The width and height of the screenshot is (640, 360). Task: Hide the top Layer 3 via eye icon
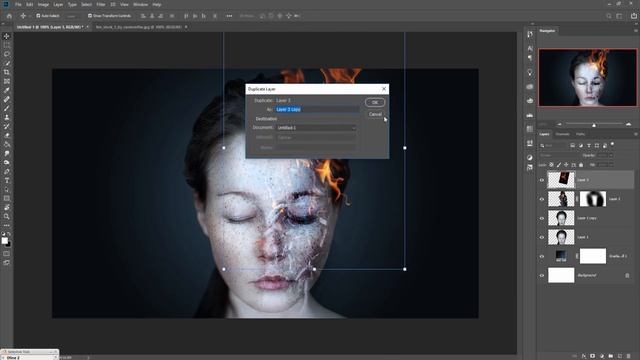[x=542, y=180]
